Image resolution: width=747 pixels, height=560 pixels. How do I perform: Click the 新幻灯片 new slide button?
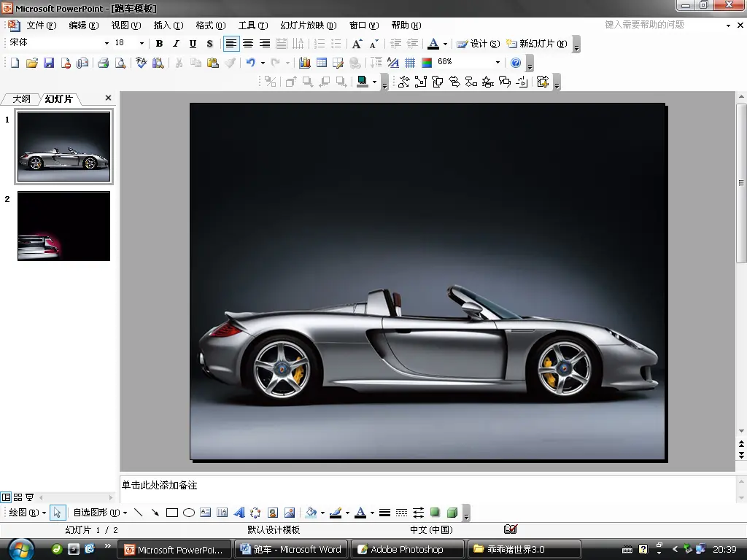[x=537, y=44]
